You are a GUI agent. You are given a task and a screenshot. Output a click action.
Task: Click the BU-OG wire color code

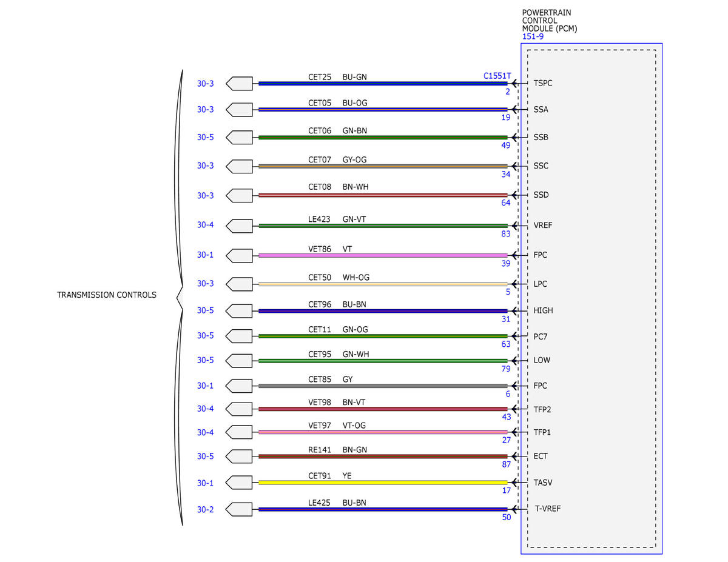(355, 103)
